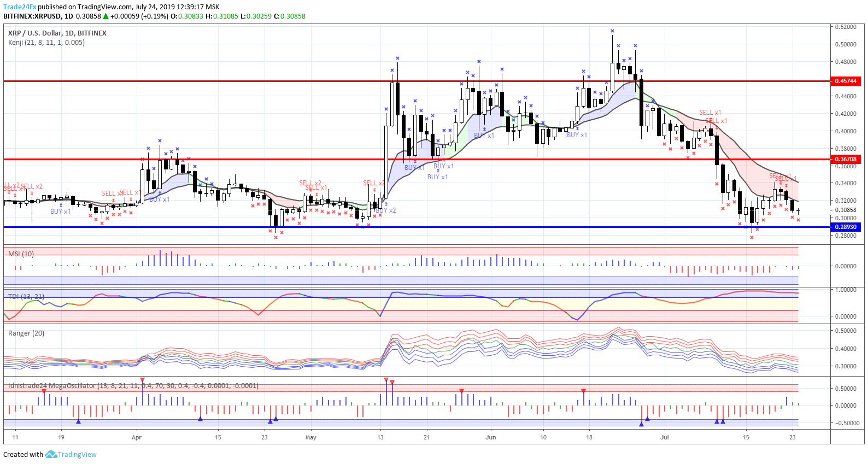Click the TradingView footer link text

(x=77, y=455)
